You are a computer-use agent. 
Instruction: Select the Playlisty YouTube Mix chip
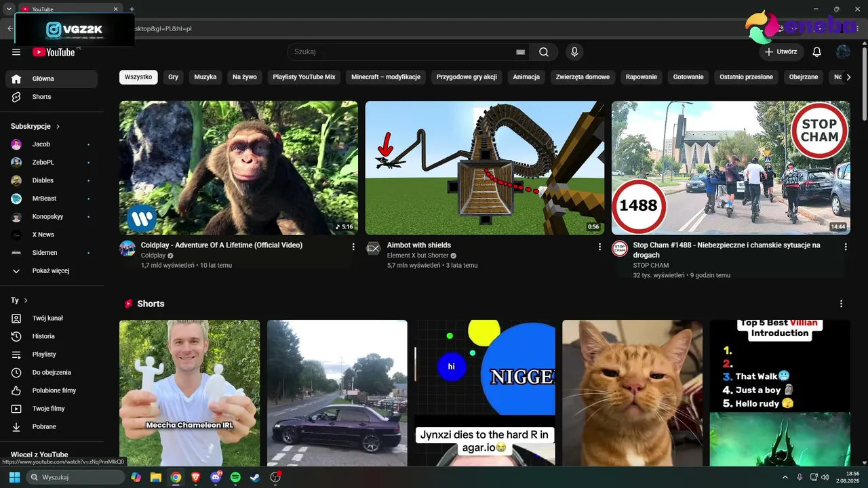(x=304, y=77)
